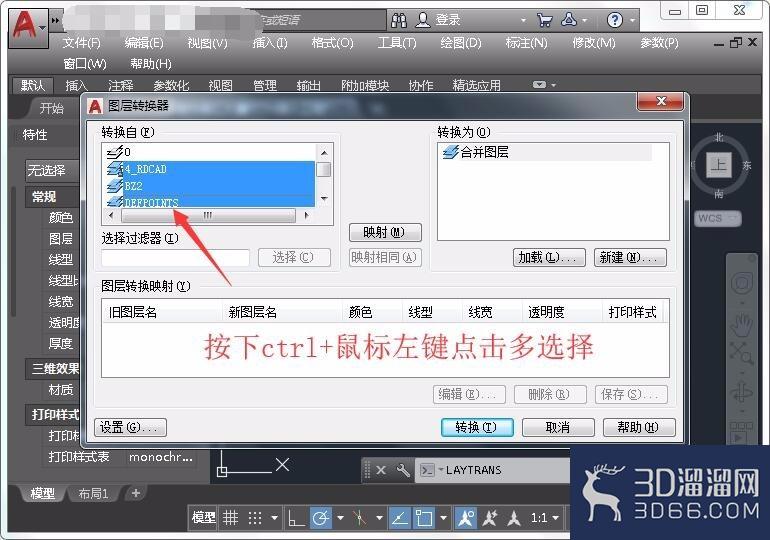Click the 加载(L)... button
The image size is (770, 540).
[x=549, y=257]
